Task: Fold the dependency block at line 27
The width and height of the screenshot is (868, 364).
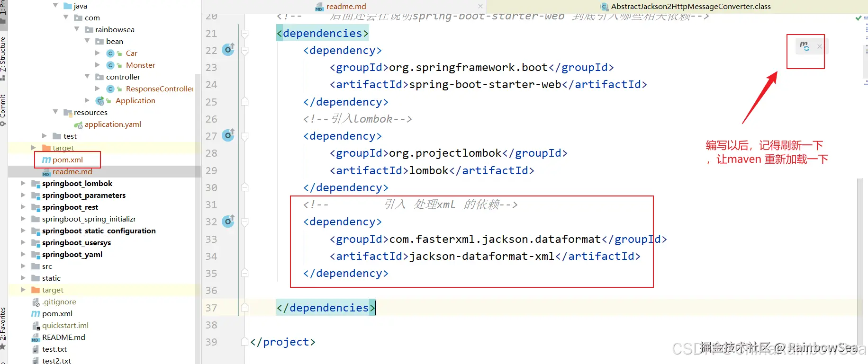Action: pyautogui.click(x=245, y=136)
